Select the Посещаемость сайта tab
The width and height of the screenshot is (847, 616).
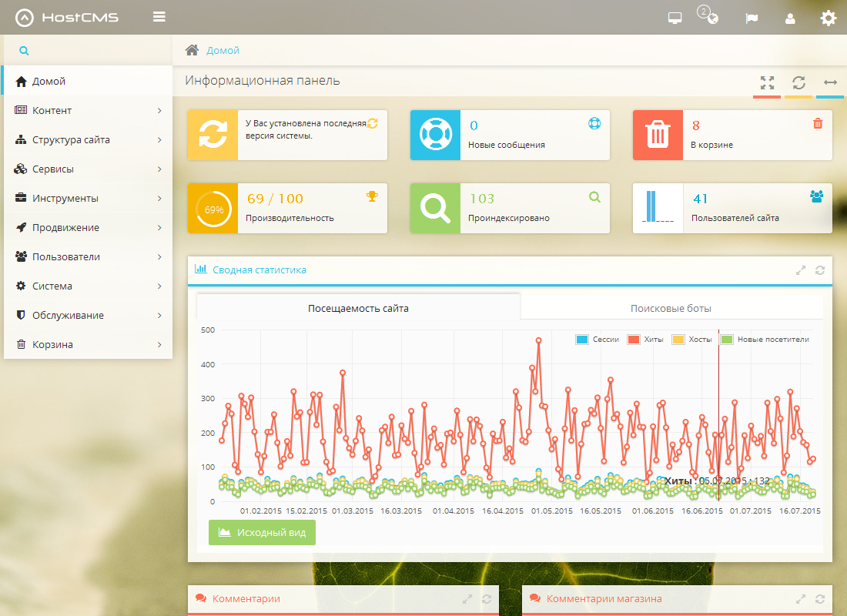tap(358, 308)
